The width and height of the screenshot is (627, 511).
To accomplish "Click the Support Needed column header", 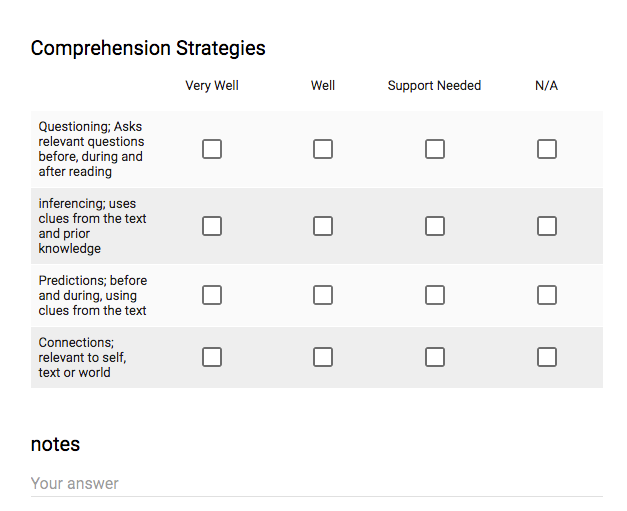I will 434,86.
